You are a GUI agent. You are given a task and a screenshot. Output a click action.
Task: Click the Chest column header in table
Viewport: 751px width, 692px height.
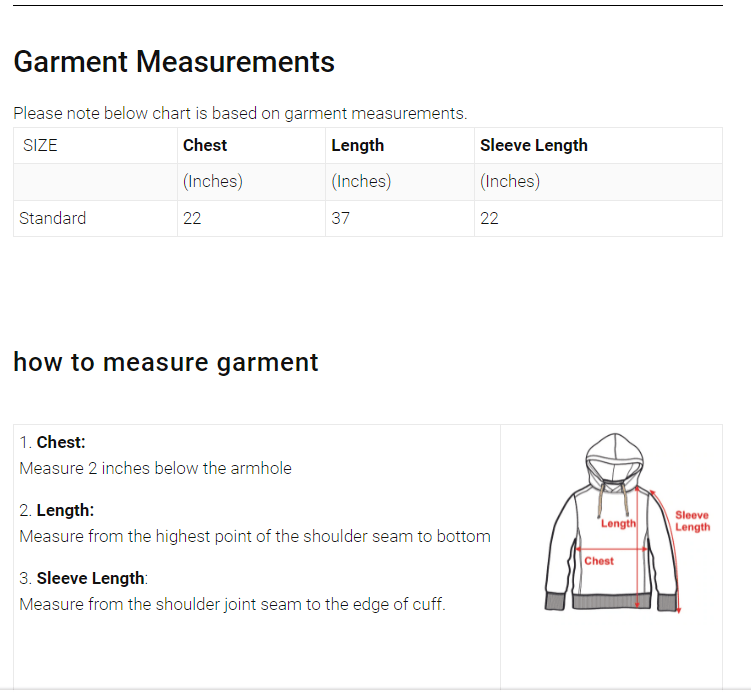click(x=205, y=145)
